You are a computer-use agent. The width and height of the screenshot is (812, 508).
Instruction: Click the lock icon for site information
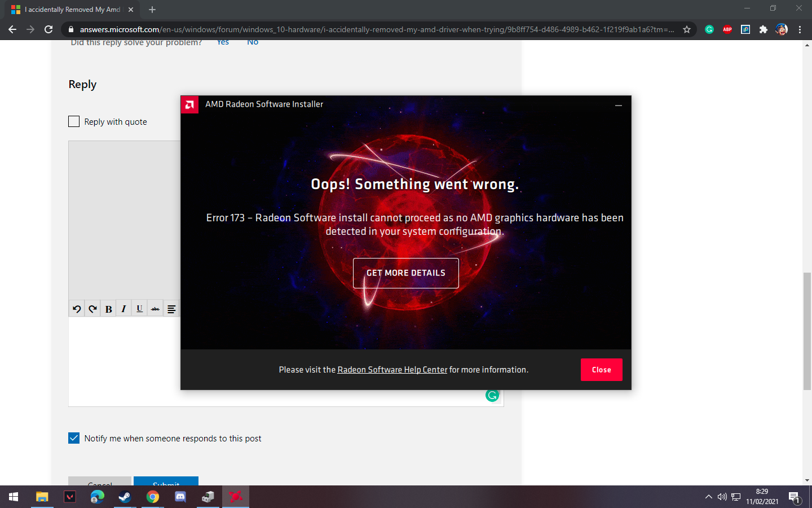[70, 29]
